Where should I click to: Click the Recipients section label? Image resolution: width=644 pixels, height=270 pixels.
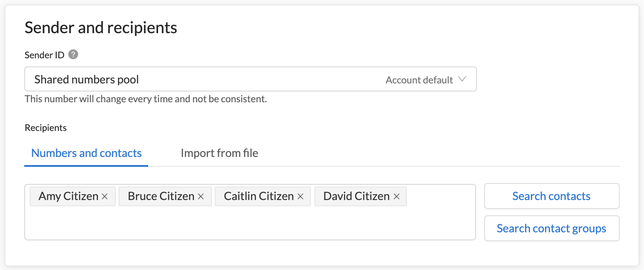click(x=46, y=128)
